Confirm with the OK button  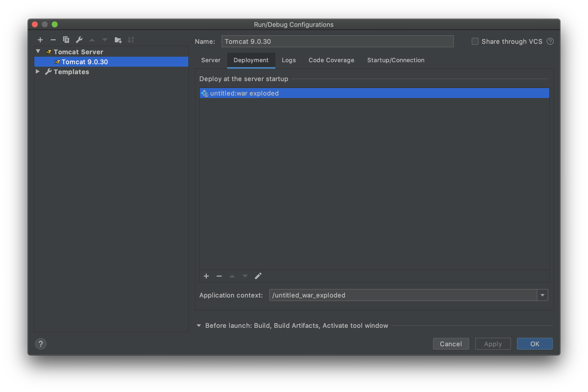(534, 344)
